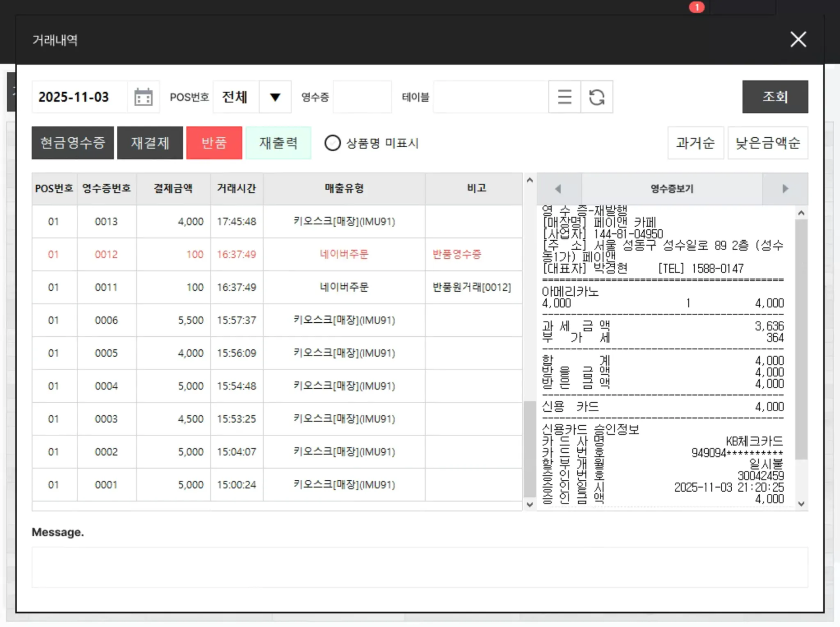Click the table list hamburger icon
Viewport: 840px width, 627px height.
coord(564,97)
